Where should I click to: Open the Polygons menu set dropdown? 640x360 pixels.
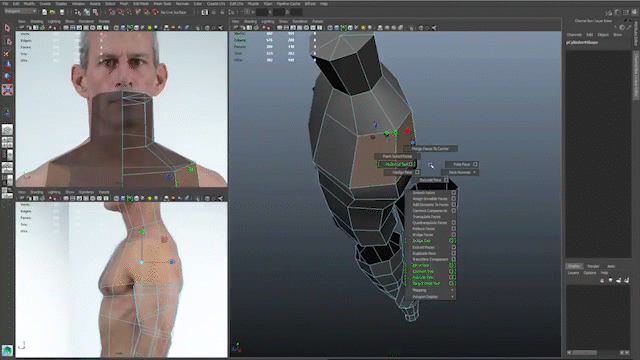20,11
